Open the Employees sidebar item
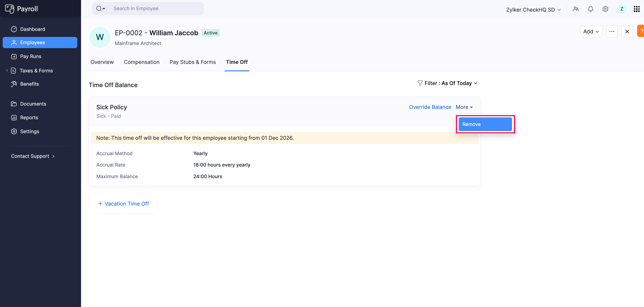 click(40, 43)
